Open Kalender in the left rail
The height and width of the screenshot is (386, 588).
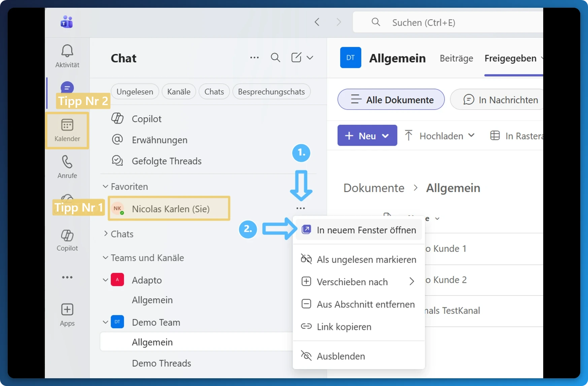pos(67,130)
